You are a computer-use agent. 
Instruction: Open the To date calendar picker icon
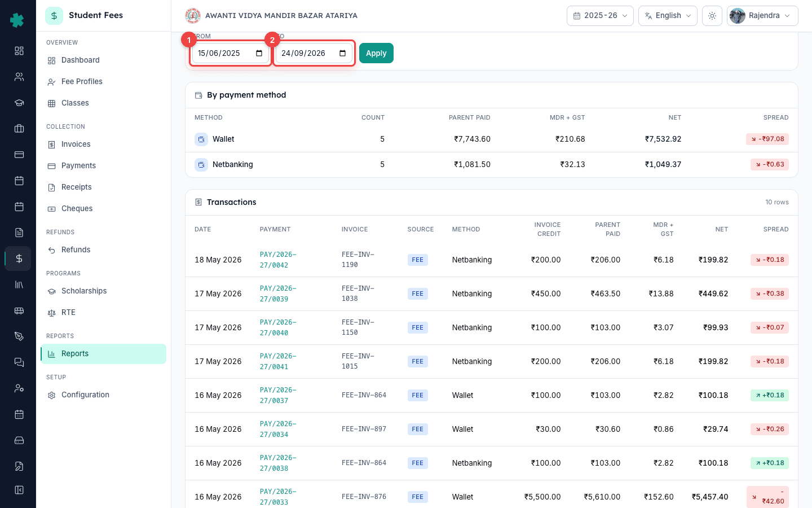[342, 53]
